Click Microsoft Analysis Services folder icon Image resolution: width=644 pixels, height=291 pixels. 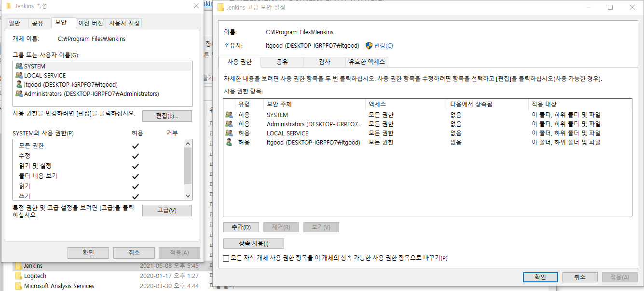18,286
